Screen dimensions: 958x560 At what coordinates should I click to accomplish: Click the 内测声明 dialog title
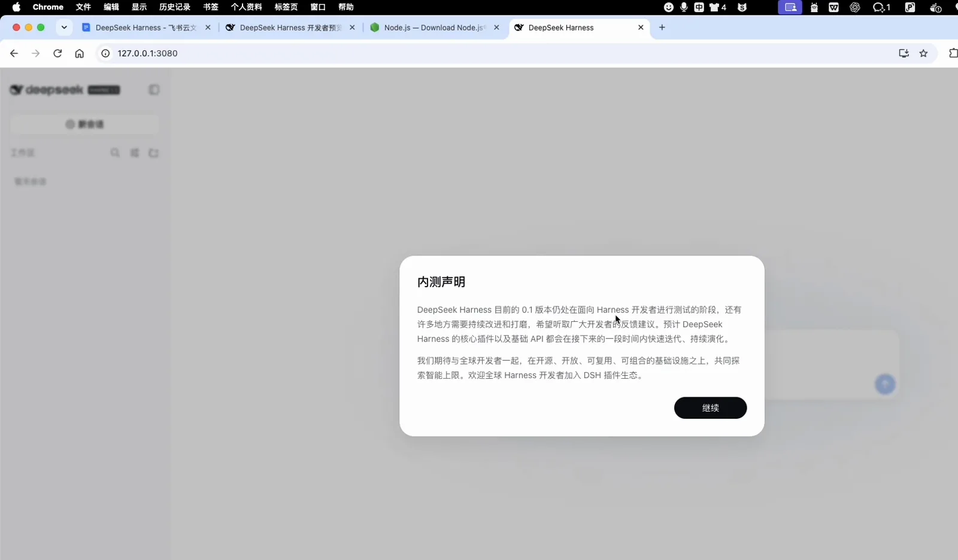point(441,282)
